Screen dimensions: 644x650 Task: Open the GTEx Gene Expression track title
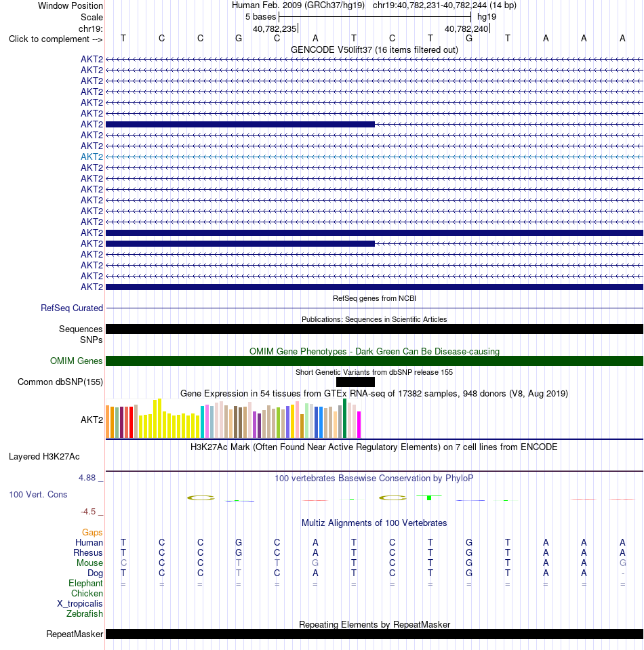[x=374, y=393]
